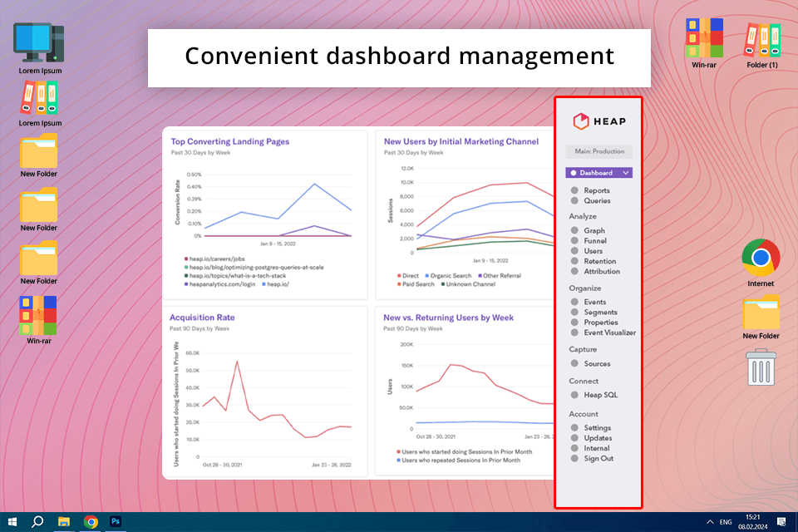Toggle the Direct legend entry
The height and width of the screenshot is (532, 798).
[x=407, y=275]
